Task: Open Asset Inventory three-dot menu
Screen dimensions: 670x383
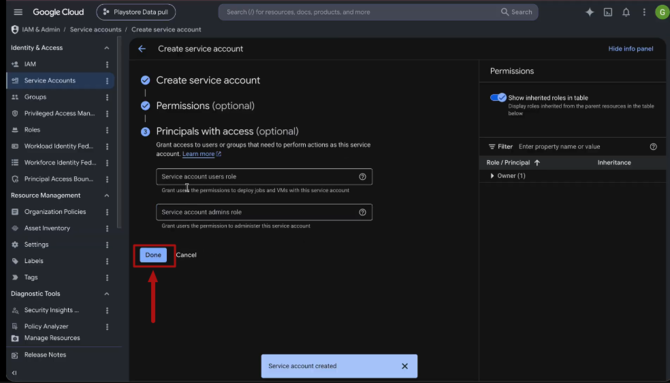Action: pyautogui.click(x=107, y=228)
